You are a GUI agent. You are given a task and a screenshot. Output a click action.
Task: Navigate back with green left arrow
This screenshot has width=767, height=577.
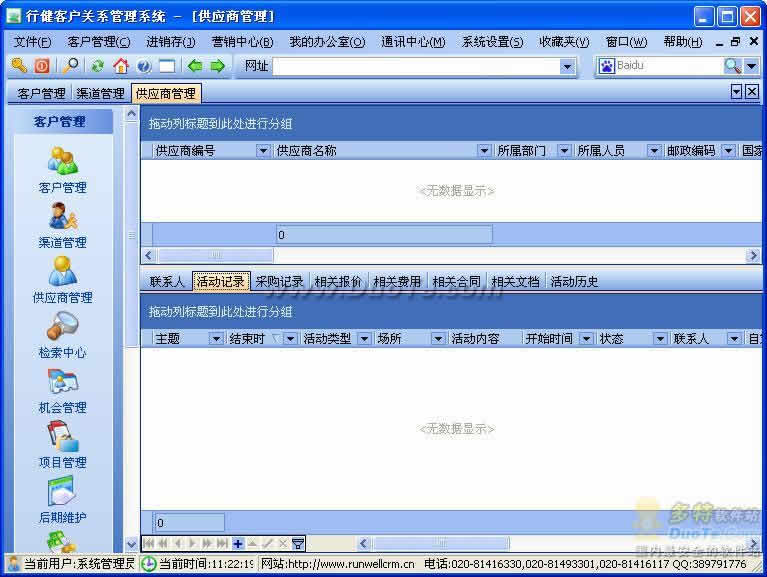click(x=195, y=66)
